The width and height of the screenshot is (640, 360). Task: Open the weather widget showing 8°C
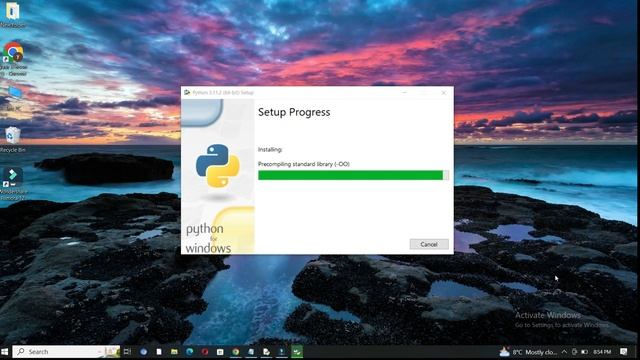click(x=527, y=351)
